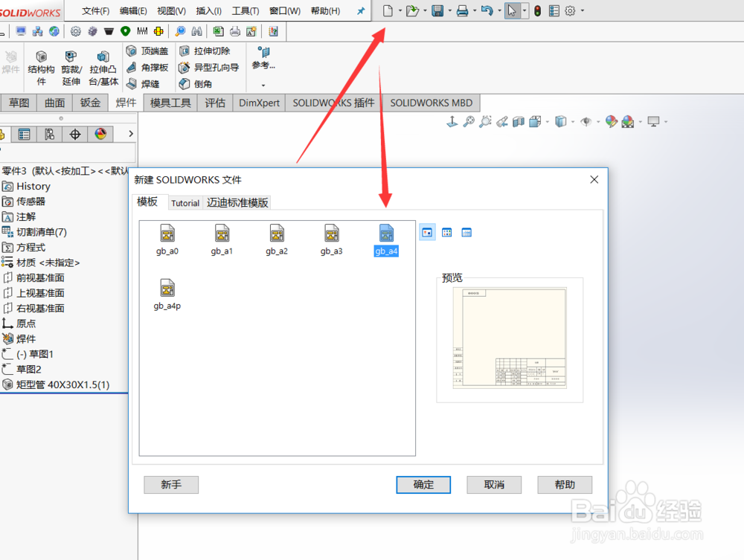Select the gb_a0 template
The height and width of the screenshot is (560, 744).
click(167, 240)
